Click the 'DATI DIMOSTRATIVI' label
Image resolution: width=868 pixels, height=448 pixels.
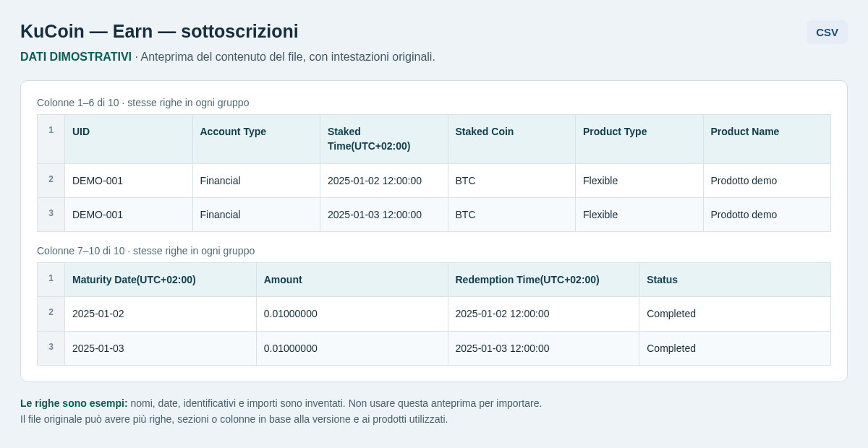coord(76,56)
